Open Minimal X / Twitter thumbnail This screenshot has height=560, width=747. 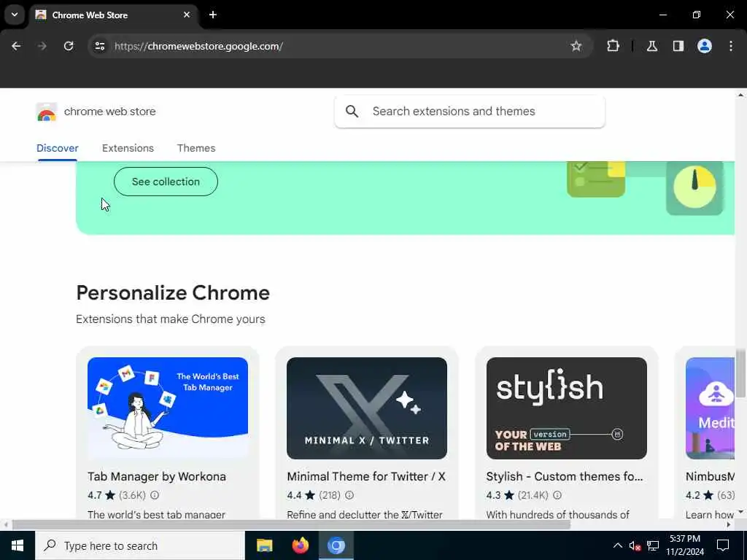pyautogui.click(x=367, y=408)
